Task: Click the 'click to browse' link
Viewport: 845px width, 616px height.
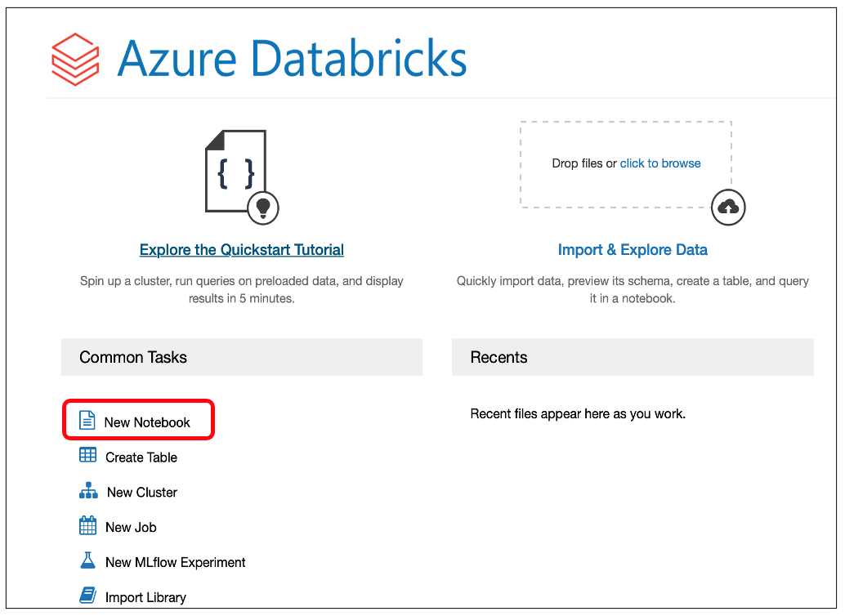Action: click(660, 163)
